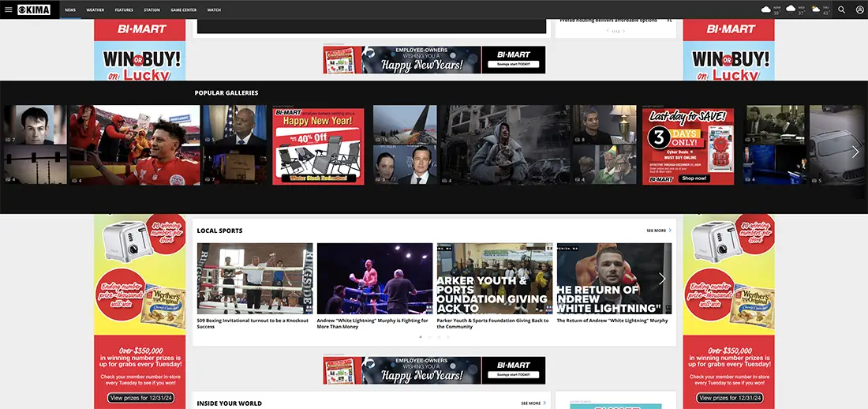The height and width of the screenshot is (409, 868).
Task: View Wednesday's 37° weather forecast icon
Action: pos(791,9)
